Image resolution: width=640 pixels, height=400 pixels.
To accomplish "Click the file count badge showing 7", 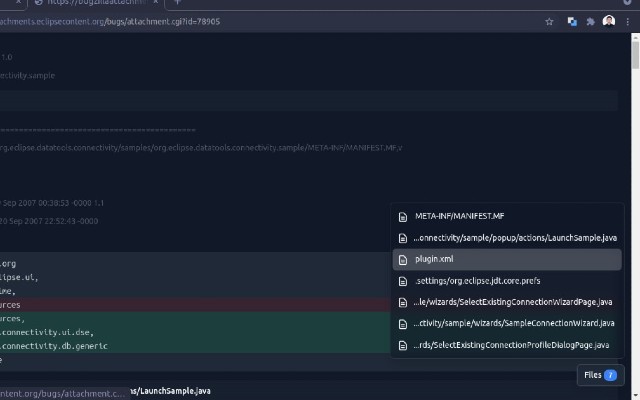I will pyautogui.click(x=611, y=375).
